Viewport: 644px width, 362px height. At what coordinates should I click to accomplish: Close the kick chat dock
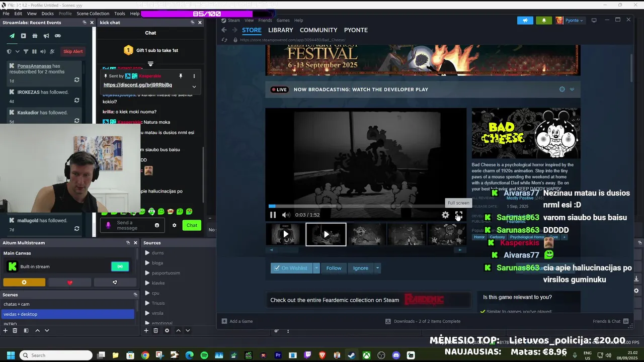pyautogui.click(x=200, y=23)
